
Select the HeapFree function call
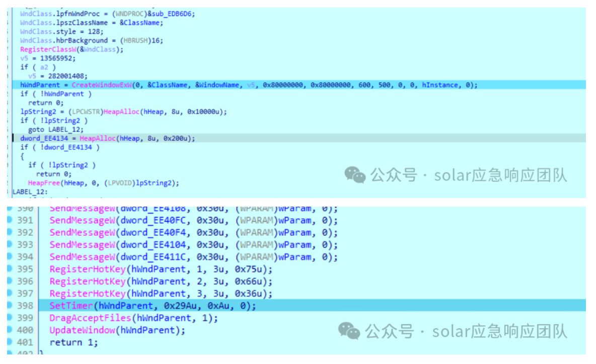tap(44, 183)
